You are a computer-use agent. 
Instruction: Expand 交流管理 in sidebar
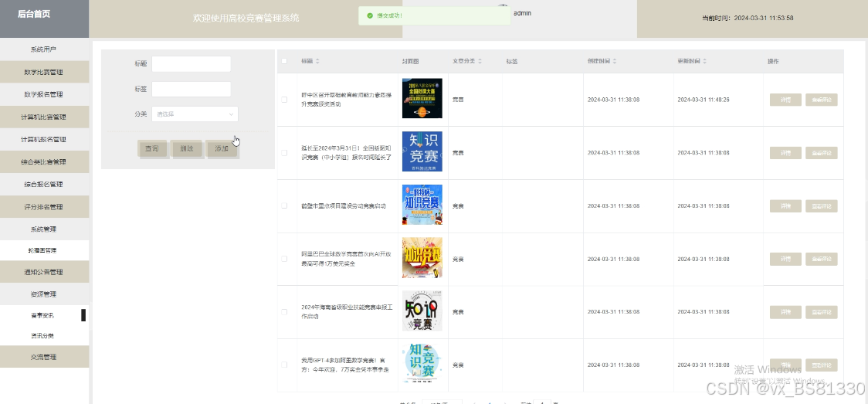(44, 357)
